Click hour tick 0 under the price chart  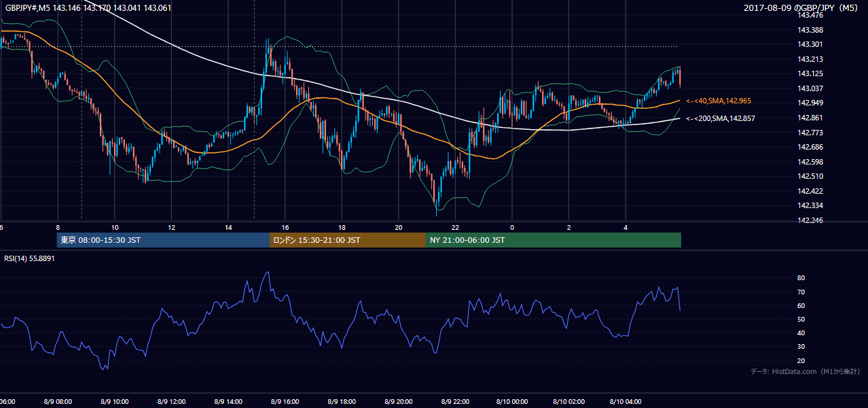click(x=512, y=228)
